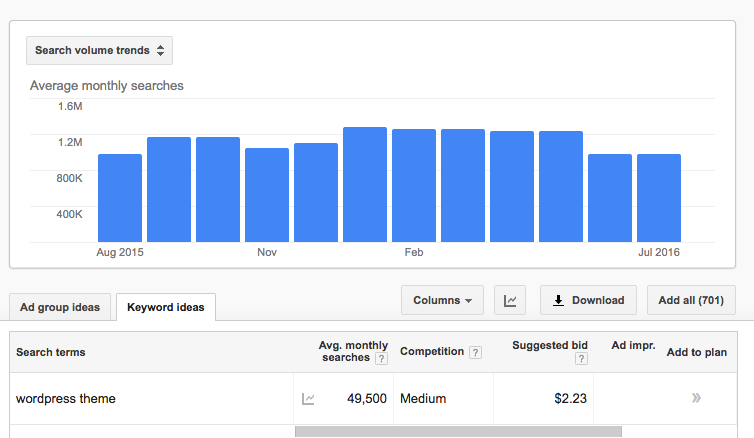Toggle the chart view icon button

(x=510, y=300)
